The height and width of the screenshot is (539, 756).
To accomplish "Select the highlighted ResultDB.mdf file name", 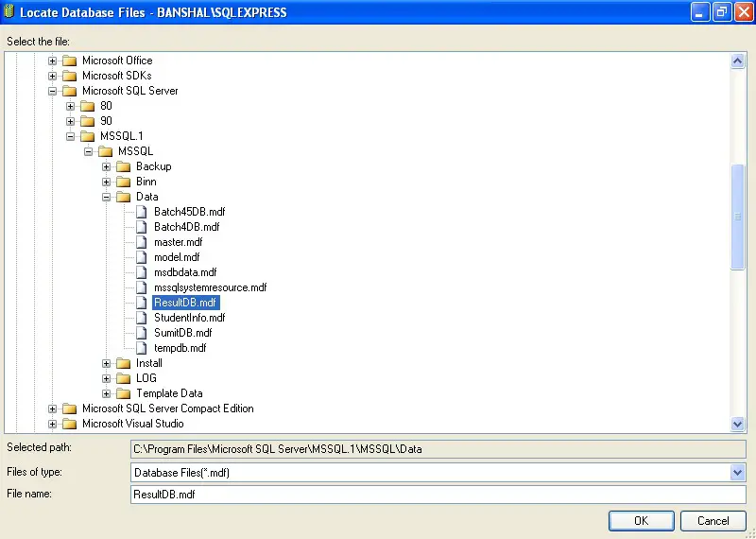I will (x=186, y=303).
